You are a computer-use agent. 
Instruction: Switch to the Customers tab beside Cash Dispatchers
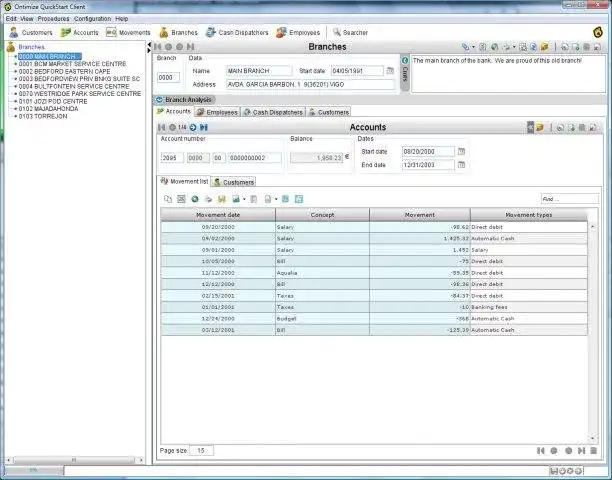click(329, 112)
